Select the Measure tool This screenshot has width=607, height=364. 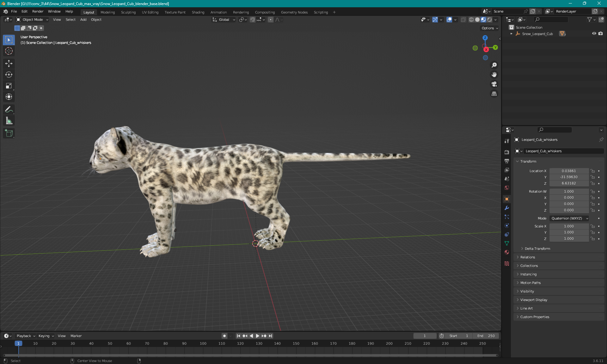coord(9,121)
